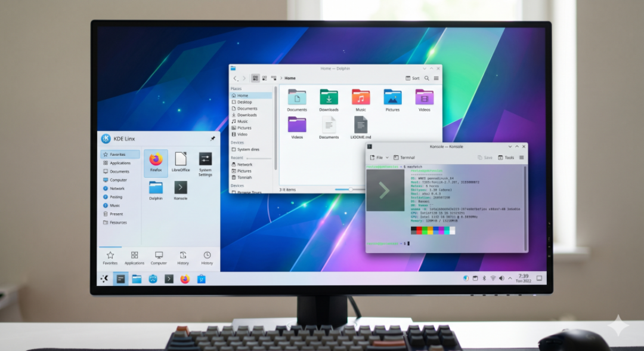Pin the application launcher open
The width and height of the screenshot is (644, 351).
pos(212,138)
